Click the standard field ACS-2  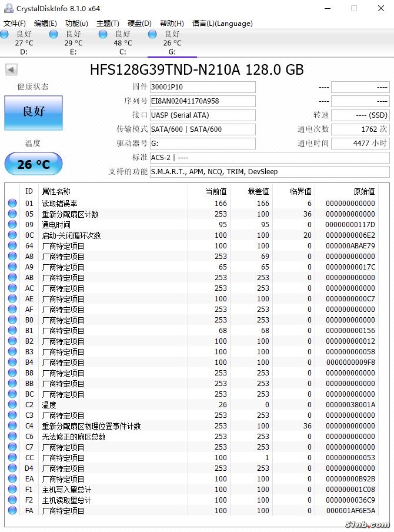(x=269, y=158)
